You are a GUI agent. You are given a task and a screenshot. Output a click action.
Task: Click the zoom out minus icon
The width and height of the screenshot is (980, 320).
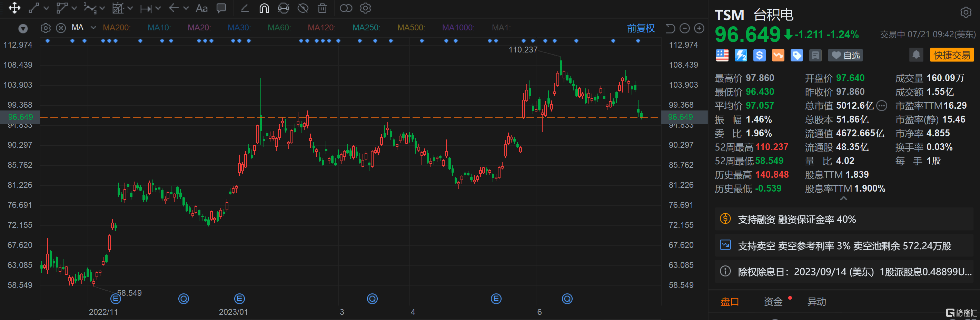684,28
